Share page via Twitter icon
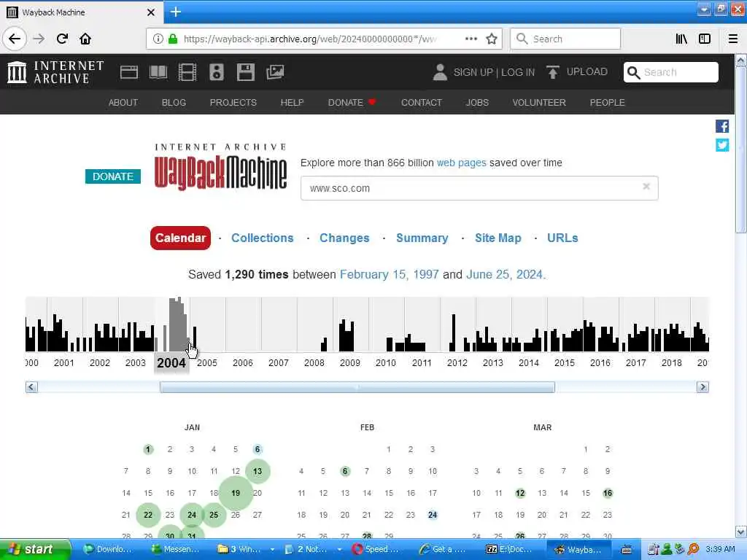This screenshot has height=560, width=747. pos(722,145)
